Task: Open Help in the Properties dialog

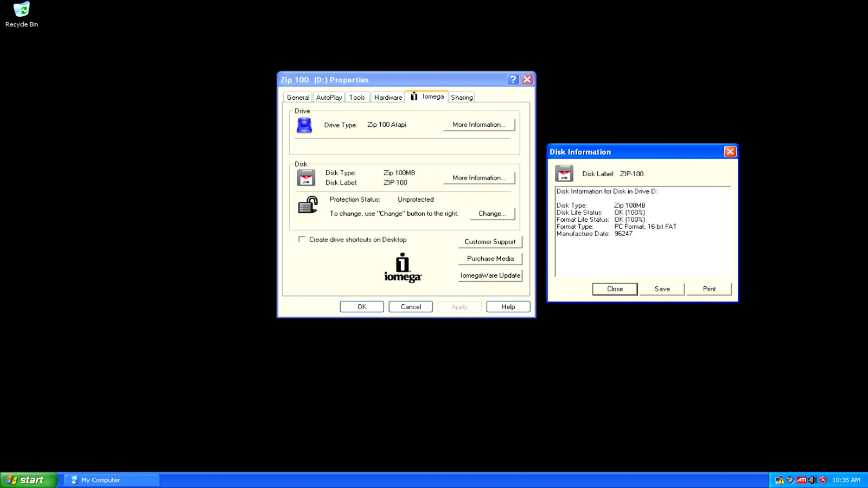Action: click(x=508, y=307)
